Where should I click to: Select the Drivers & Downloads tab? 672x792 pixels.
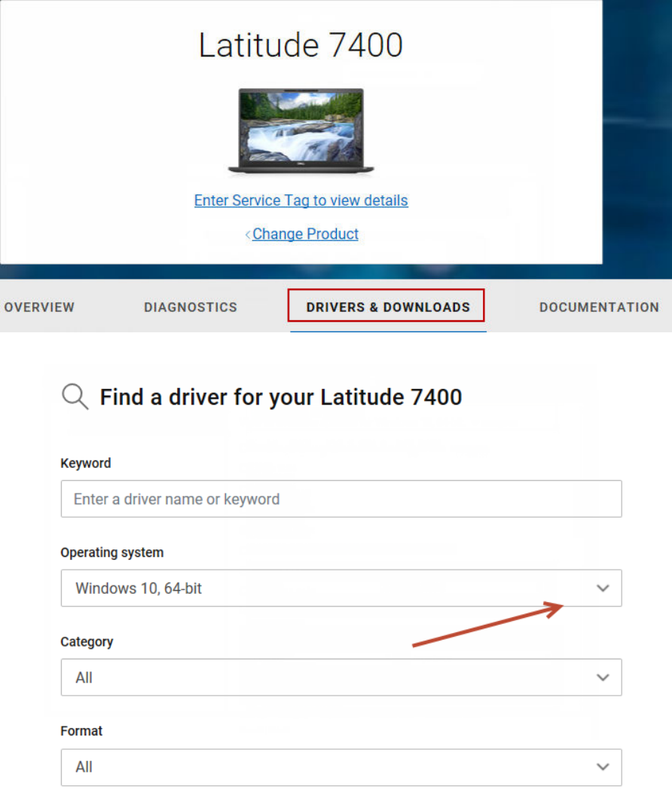click(x=388, y=307)
